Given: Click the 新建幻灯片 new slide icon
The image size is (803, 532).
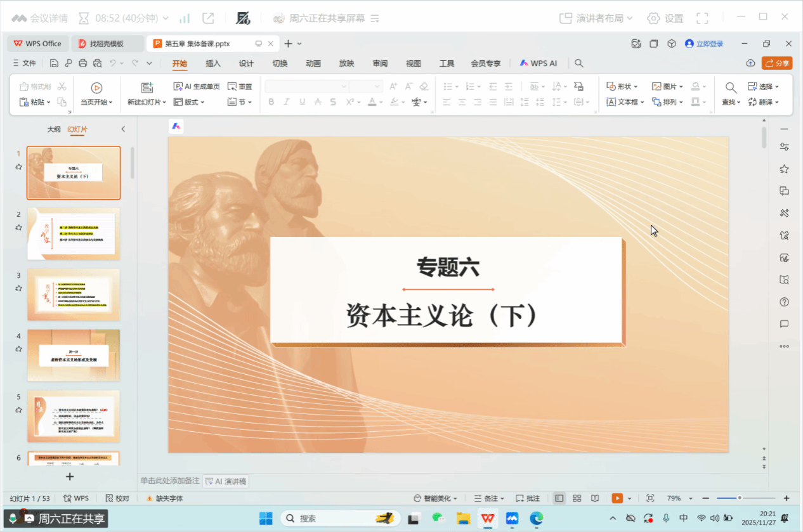Looking at the screenshot, I should [x=147, y=88].
